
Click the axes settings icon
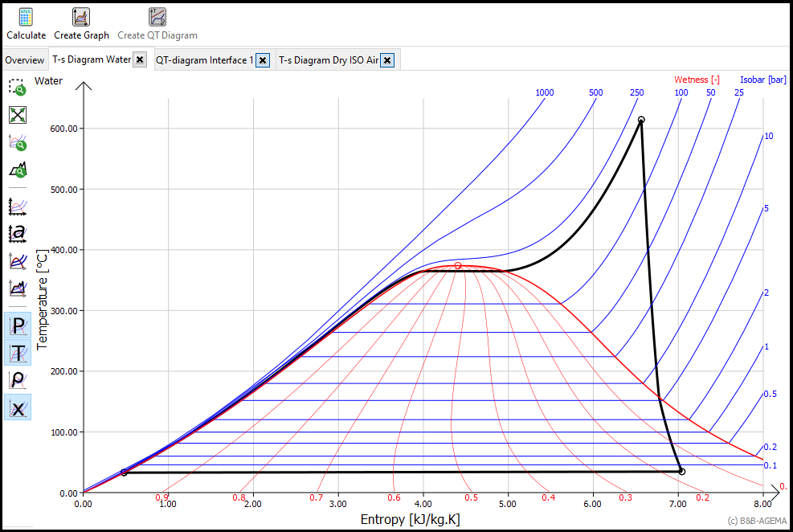[18, 206]
